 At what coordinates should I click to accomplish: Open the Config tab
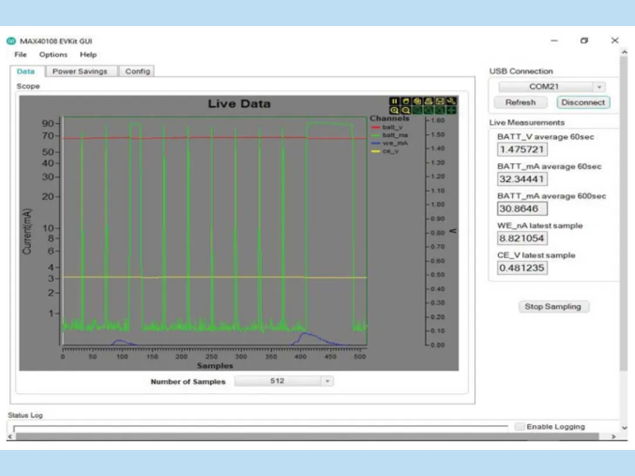tap(137, 71)
